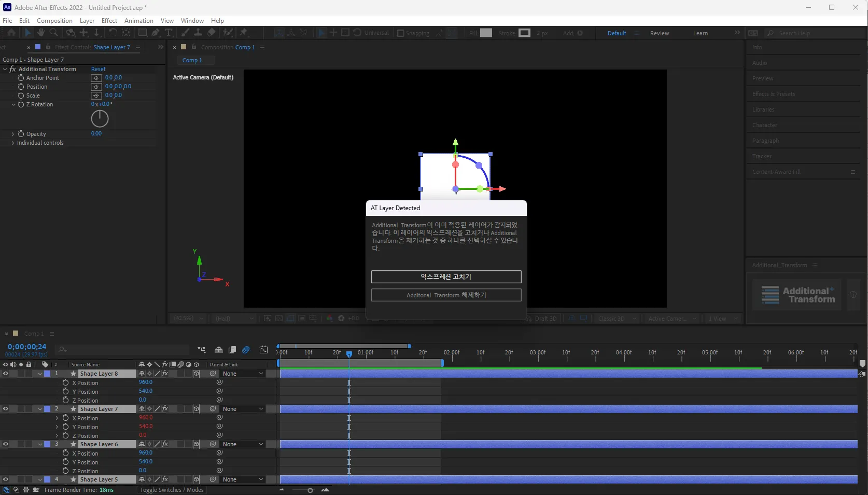Enable motion blur switch in timeline
The width and height of the screenshot is (868, 495).
(246, 350)
